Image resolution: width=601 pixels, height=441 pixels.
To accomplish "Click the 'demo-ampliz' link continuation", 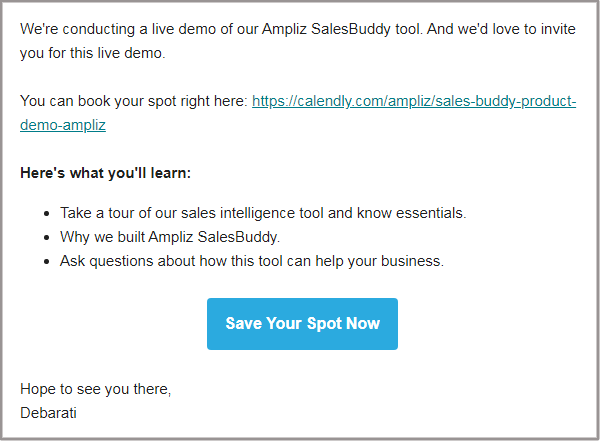I will 63,125.
